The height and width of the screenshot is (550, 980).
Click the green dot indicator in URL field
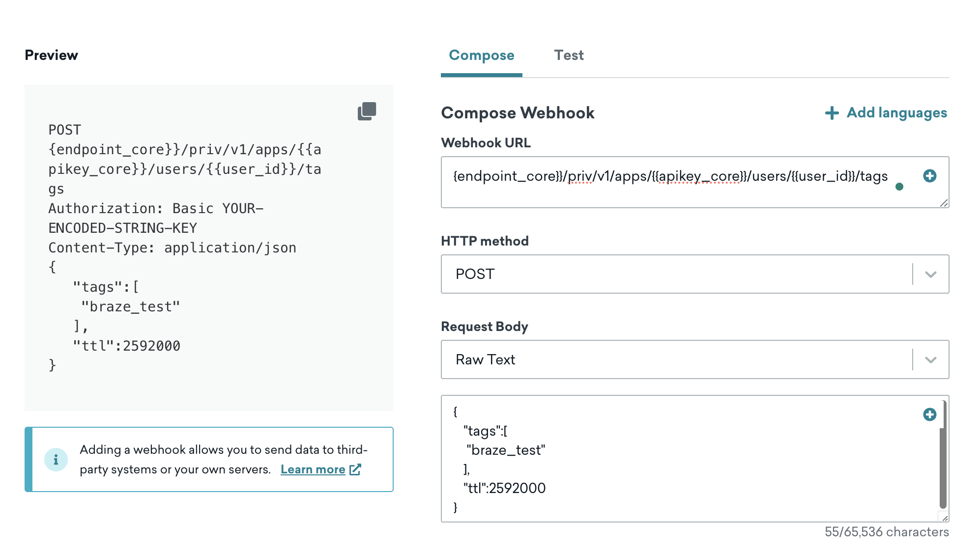pos(899,187)
